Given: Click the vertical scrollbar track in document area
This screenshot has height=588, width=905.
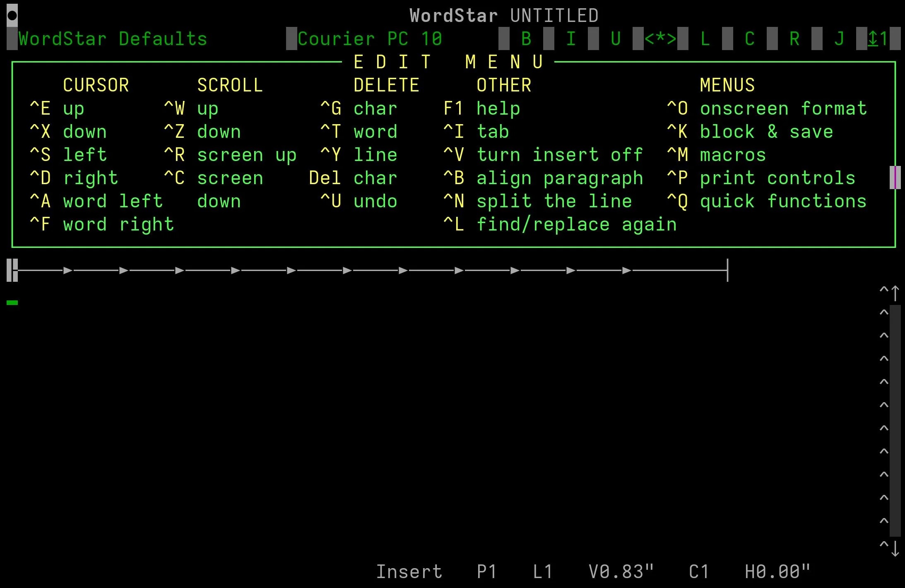Looking at the screenshot, I should [895, 420].
